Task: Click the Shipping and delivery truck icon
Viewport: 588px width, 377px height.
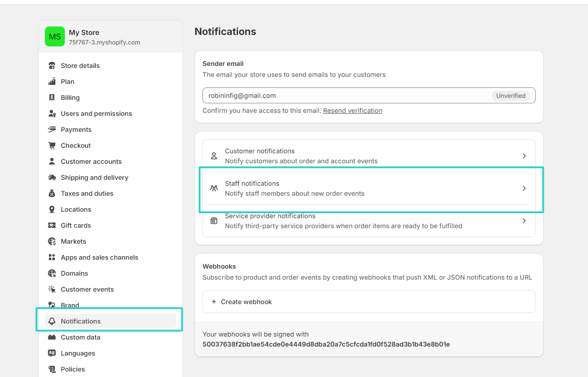Action: tap(52, 177)
